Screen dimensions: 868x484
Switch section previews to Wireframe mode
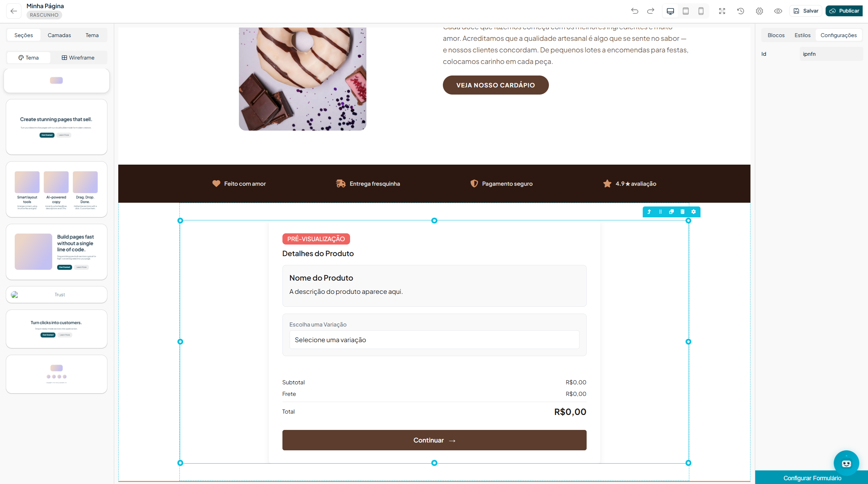[78, 57]
